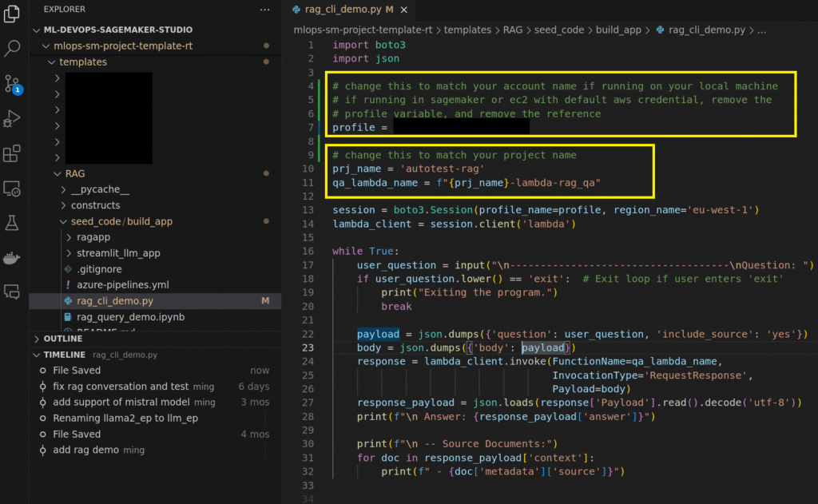
Task: Open the Remote Explorer view
Action: click(13, 189)
